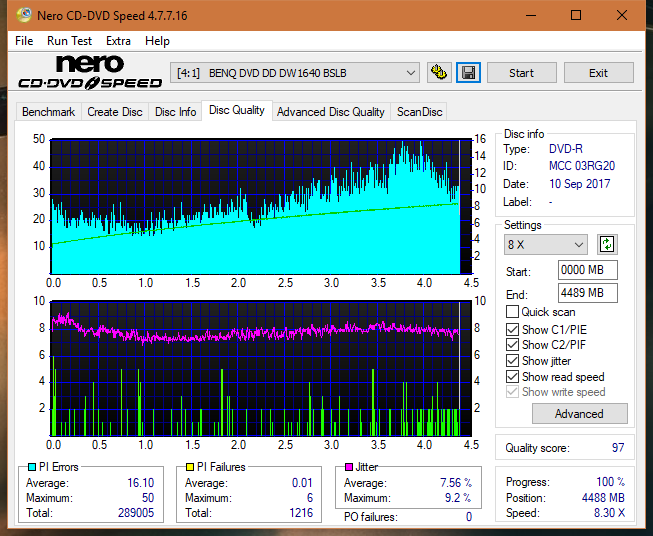Image resolution: width=653 pixels, height=536 pixels.
Task: Open the Help menu
Action: [157, 41]
